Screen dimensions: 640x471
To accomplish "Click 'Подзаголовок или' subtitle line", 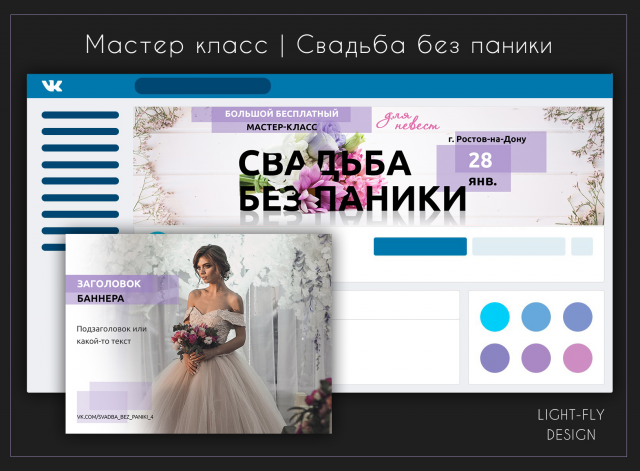I will click(111, 329).
